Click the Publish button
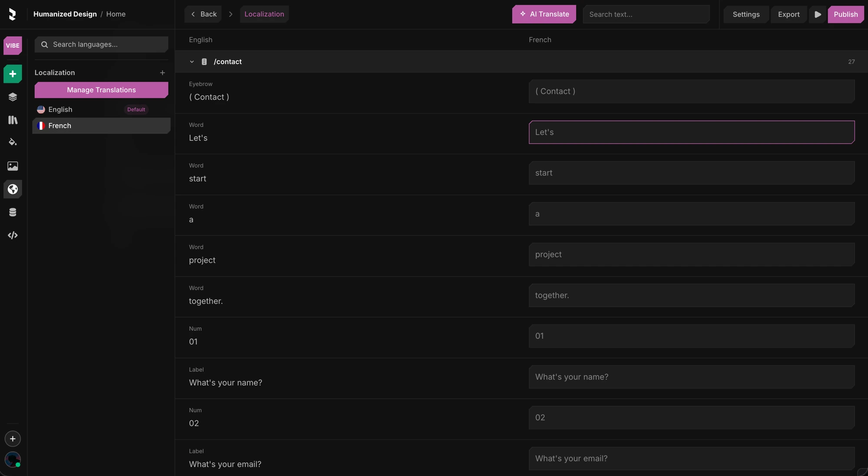This screenshot has width=868, height=476. coord(845,14)
